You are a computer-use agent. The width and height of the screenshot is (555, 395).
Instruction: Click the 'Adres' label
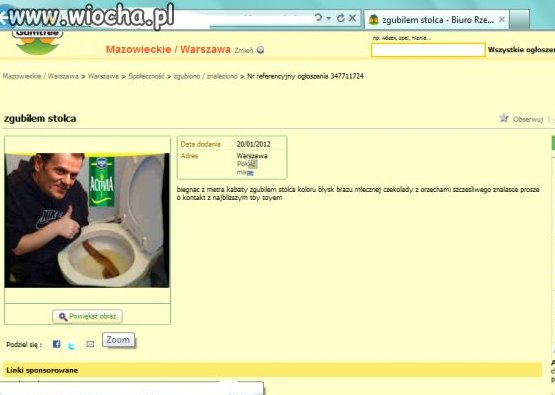[189, 156]
